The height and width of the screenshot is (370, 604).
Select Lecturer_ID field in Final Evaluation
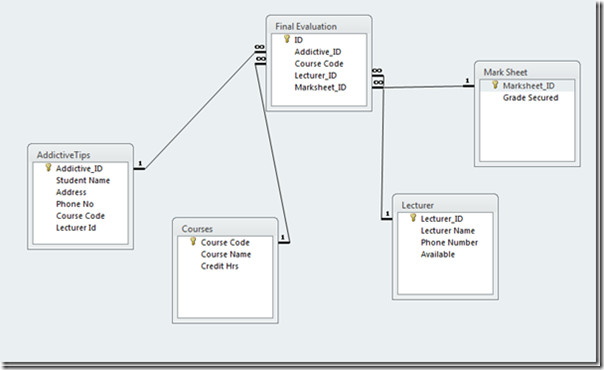click(315, 75)
